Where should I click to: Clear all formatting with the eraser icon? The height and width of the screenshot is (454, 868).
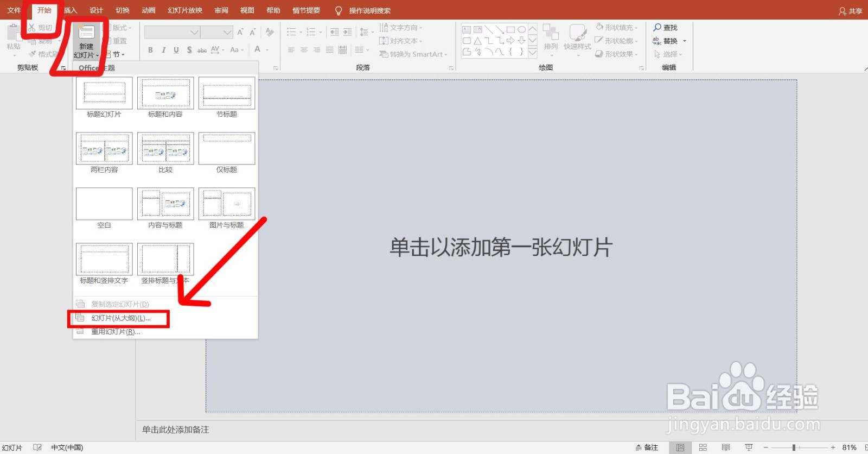pyautogui.click(x=270, y=32)
